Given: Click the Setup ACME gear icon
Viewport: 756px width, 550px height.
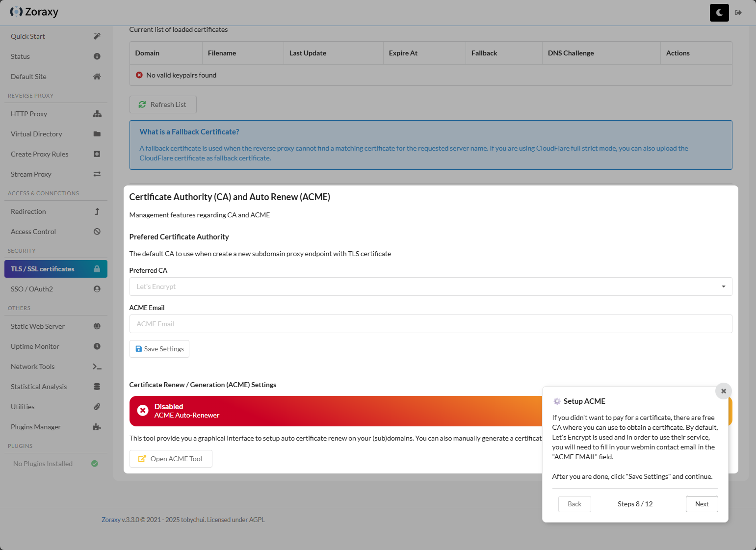Looking at the screenshot, I should tap(557, 401).
